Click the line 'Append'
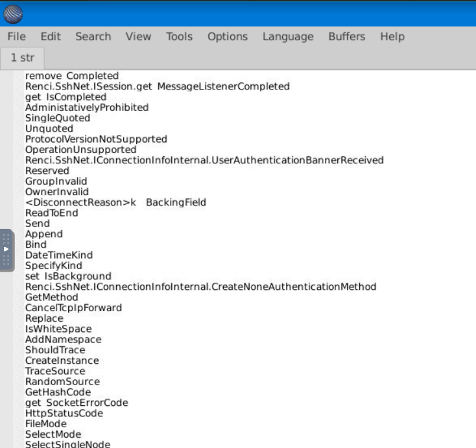The image size is (476, 448). pos(44,234)
